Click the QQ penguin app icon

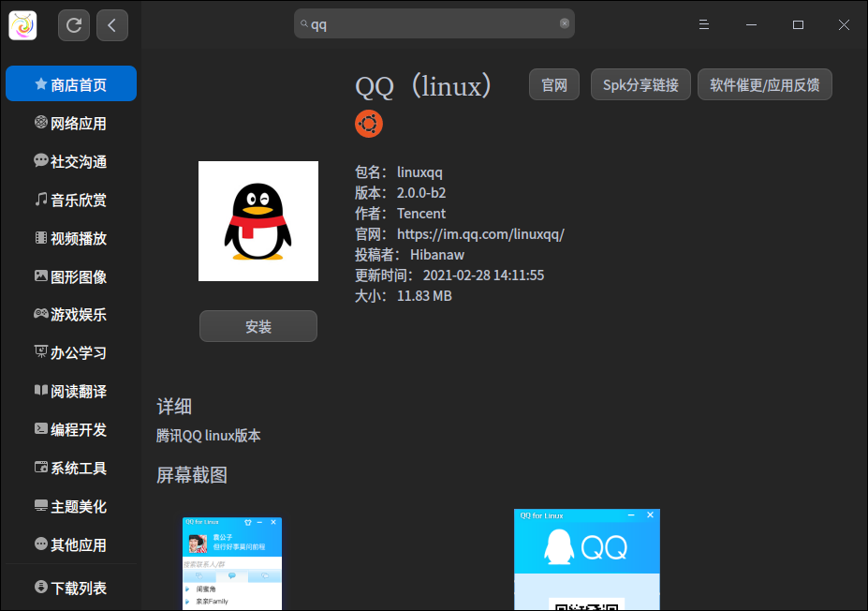[257, 221]
